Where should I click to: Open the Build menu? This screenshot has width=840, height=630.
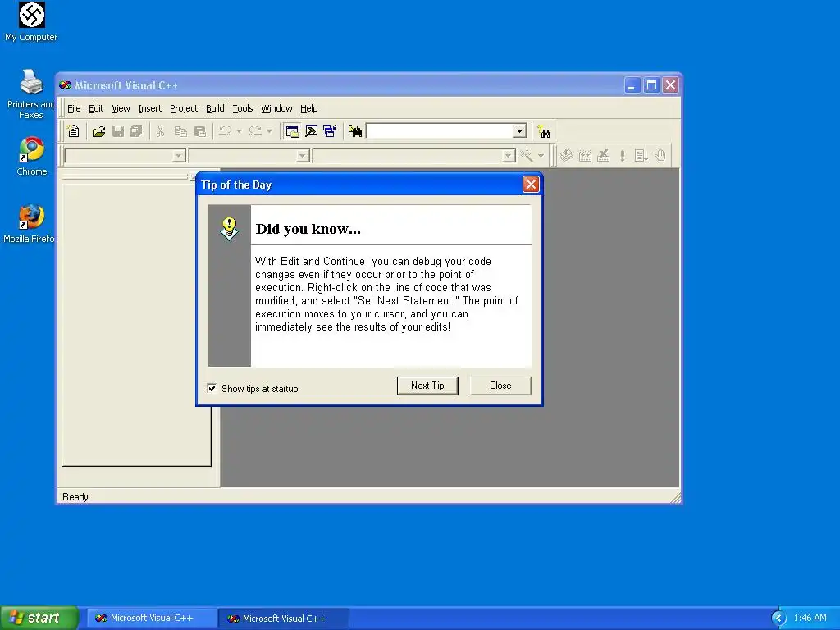215,108
